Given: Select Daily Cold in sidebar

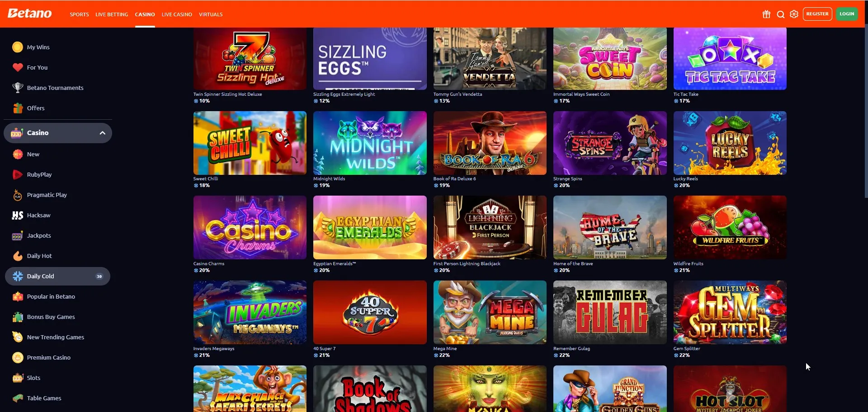Looking at the screenshot, I should pos(57,276).
